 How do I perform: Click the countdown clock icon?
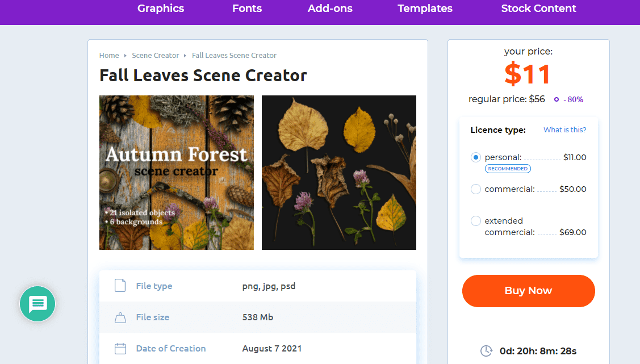(x=487, y=351)
